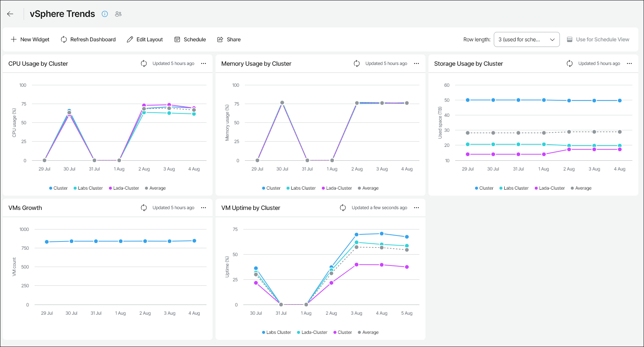Refresh the VM Uptime by Cluster widget

[343, 208]
